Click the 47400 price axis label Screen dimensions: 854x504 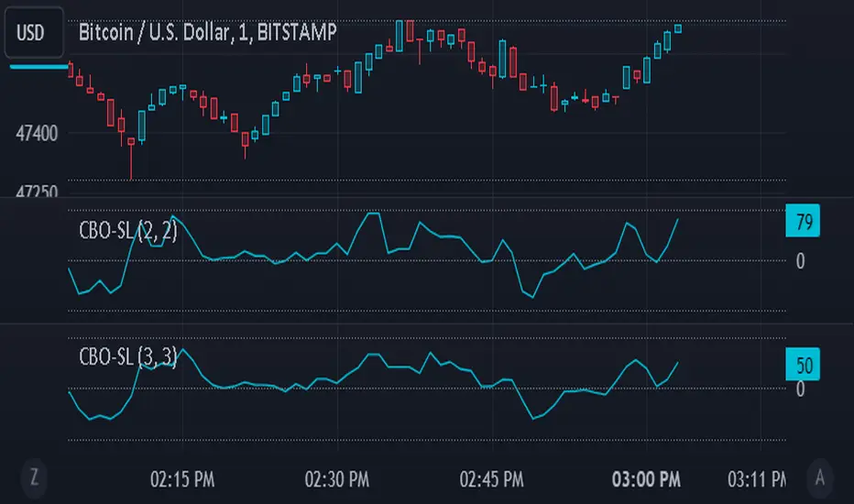[x=37, y=134]
